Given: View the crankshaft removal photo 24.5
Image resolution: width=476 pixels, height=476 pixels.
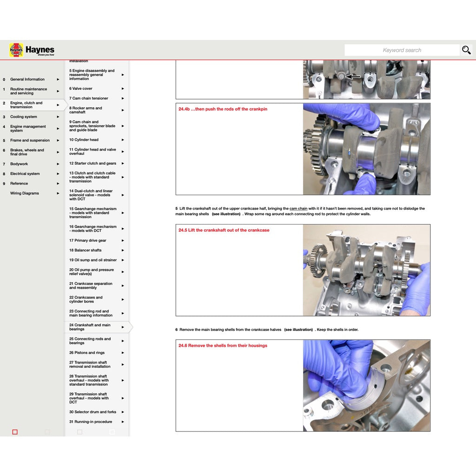Looking at the screenshot, I should tap(366, 270).
